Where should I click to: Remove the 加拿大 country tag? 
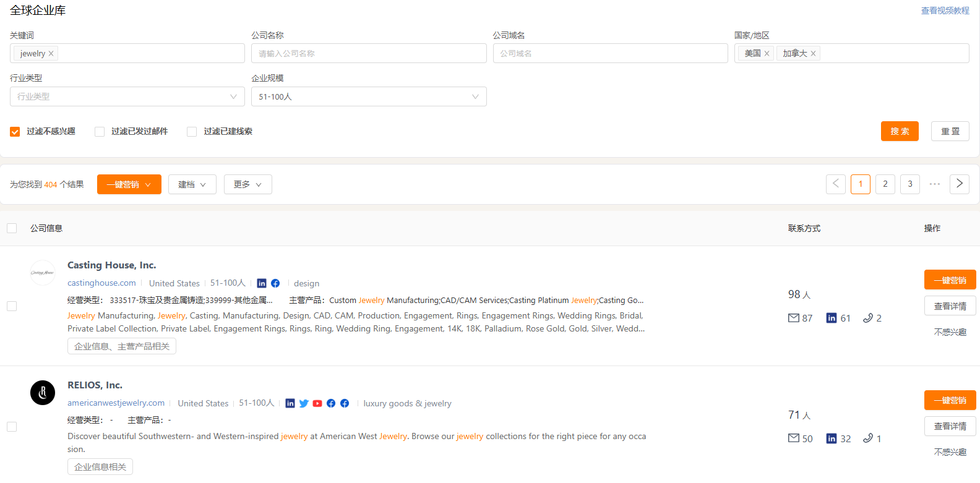[x=813, y=54]
